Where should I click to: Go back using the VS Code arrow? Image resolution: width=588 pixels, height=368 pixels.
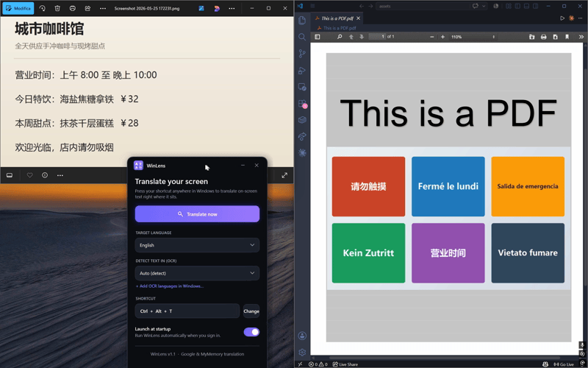click(x=362, y=6)
